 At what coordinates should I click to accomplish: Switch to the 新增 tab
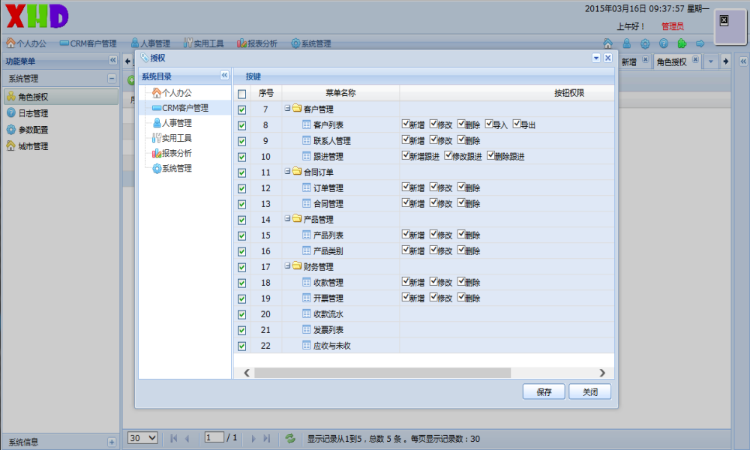[x=629, y=62]
